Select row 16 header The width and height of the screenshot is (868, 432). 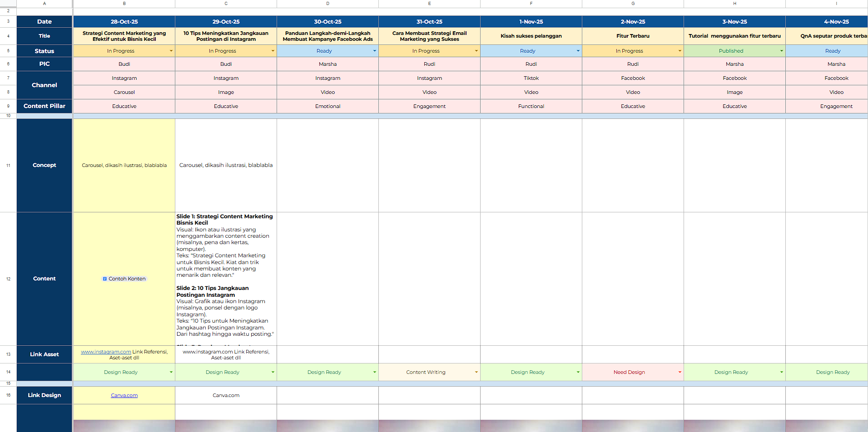tap(8, 395)
